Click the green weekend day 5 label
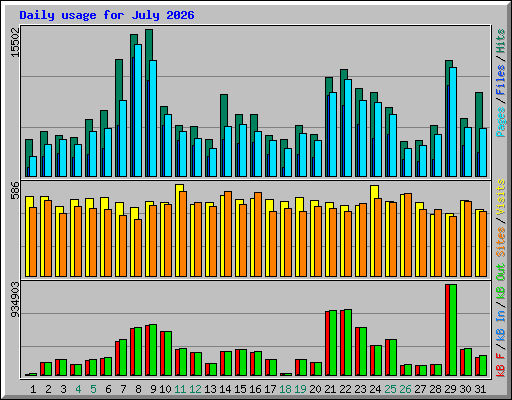The image size is (512, 400). click(x=93, y=389)
